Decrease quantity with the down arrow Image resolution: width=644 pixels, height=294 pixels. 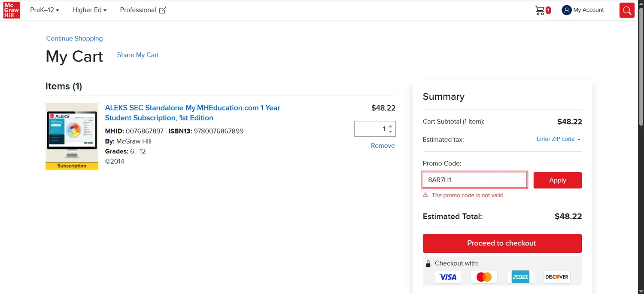390,132
